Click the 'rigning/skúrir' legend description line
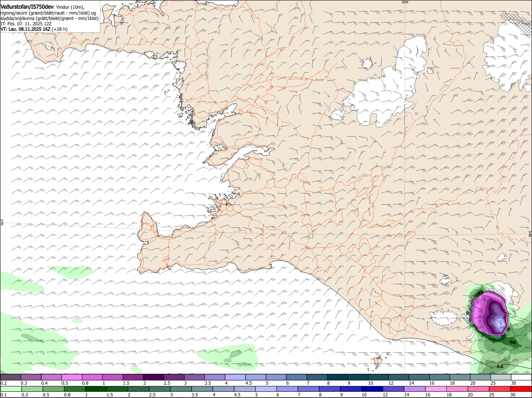532x398 pixels. [x=48, y=13]
